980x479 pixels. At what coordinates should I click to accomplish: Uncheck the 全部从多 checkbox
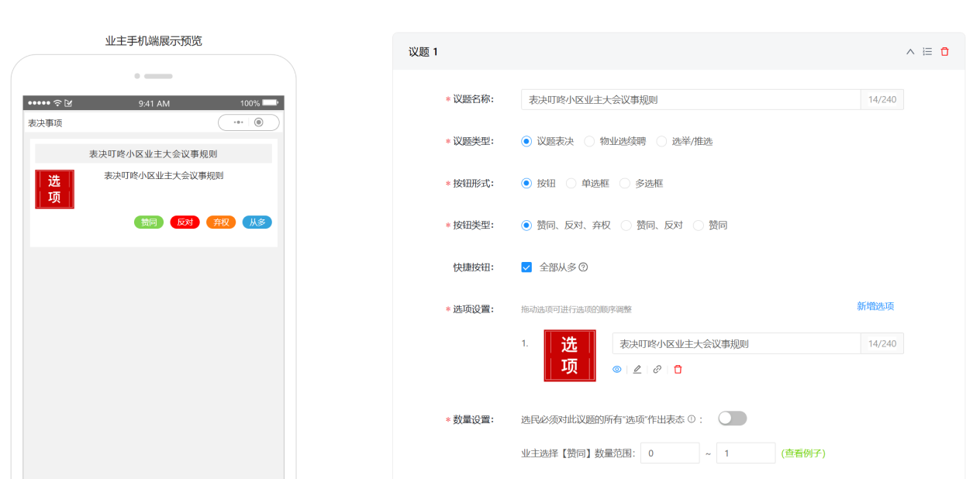[x=526, y=267]
